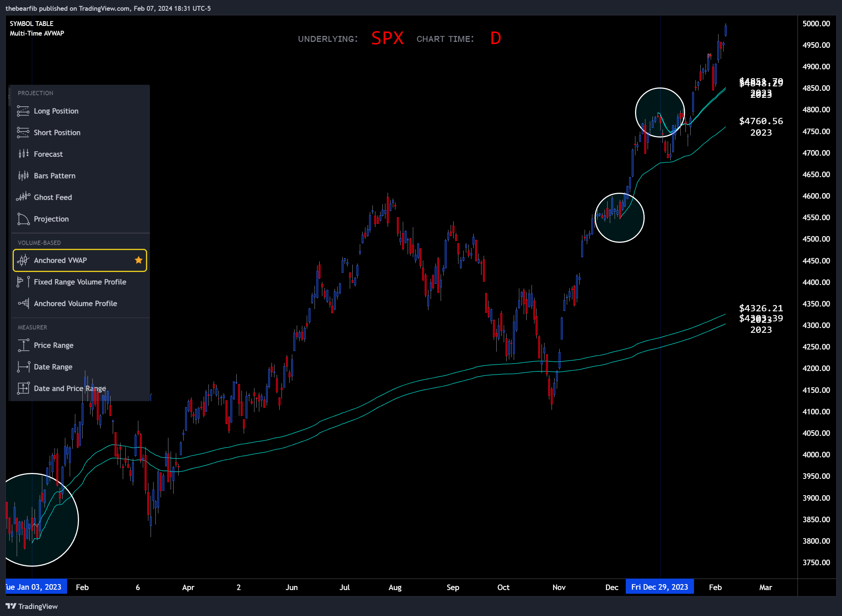The image size is (842, 616).
Task: Click the 4000.00 price axis label
Action: coord(816,454)
